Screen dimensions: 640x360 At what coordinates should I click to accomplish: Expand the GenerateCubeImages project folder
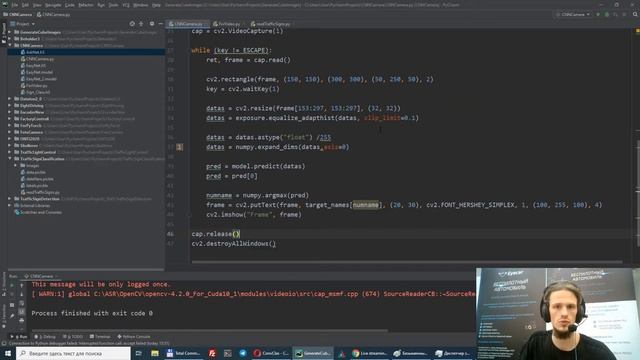9,32
